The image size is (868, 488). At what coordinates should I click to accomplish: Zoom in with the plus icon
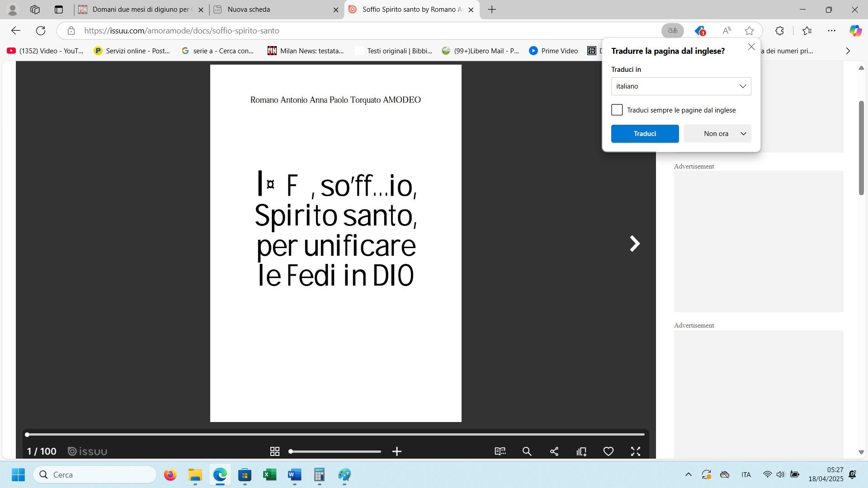397,451
